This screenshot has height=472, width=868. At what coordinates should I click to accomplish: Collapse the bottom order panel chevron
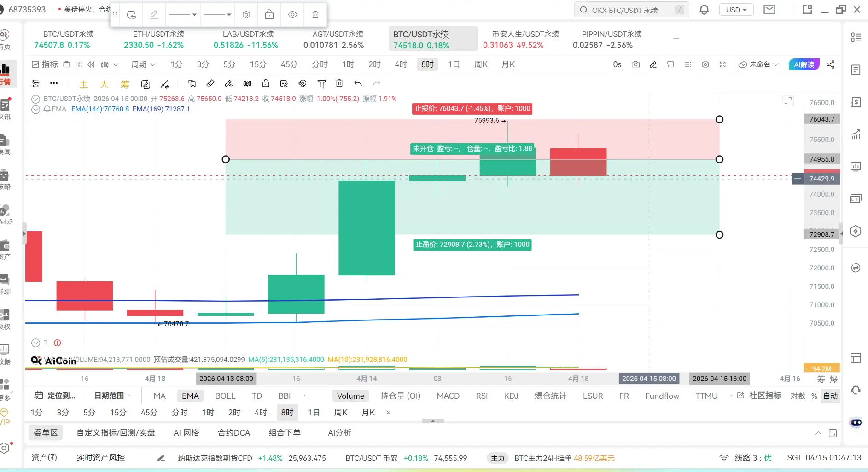click(x=818, y=433)
